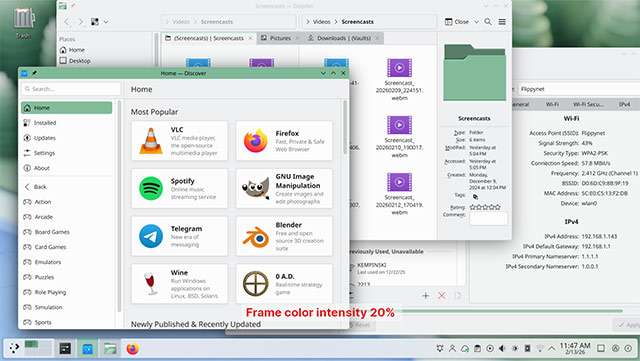Open the Firefox app card in Discover
The width and height of the screenshot is (640, 361).
(x=284, y=141)
